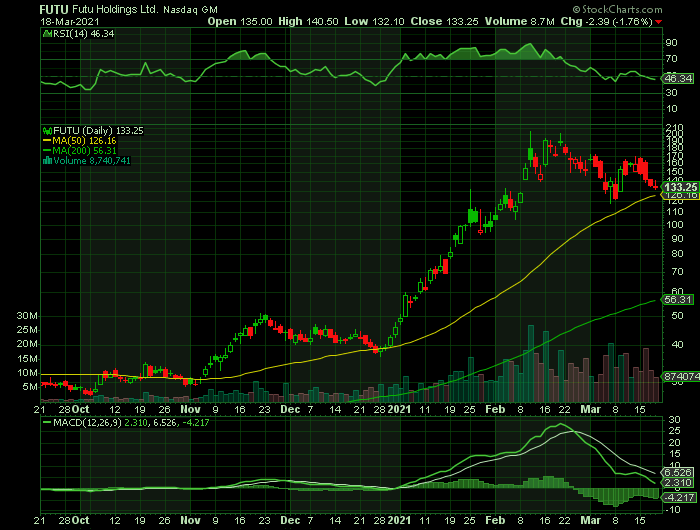The width and height of the screenshot is (700, 530).
Task: Click the Futu Holdings Ltd. company name
Action: pos(115,9)
